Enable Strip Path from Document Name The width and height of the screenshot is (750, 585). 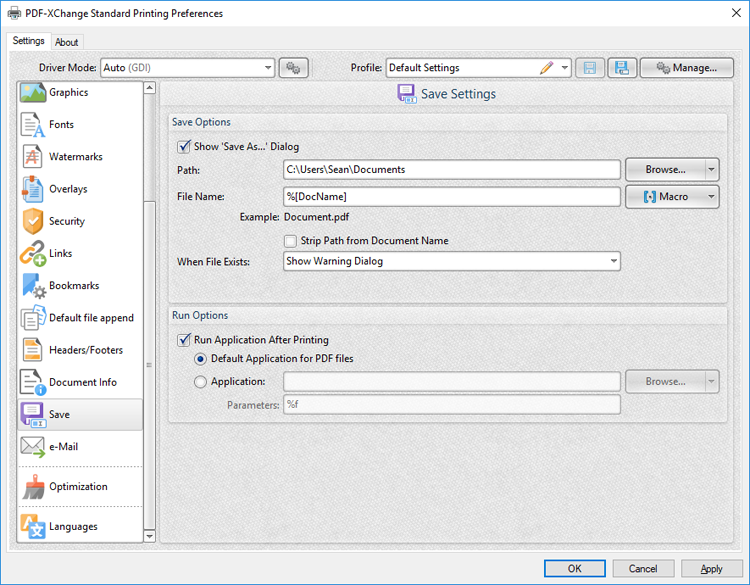pyautogui.click(x=291, y=241)
